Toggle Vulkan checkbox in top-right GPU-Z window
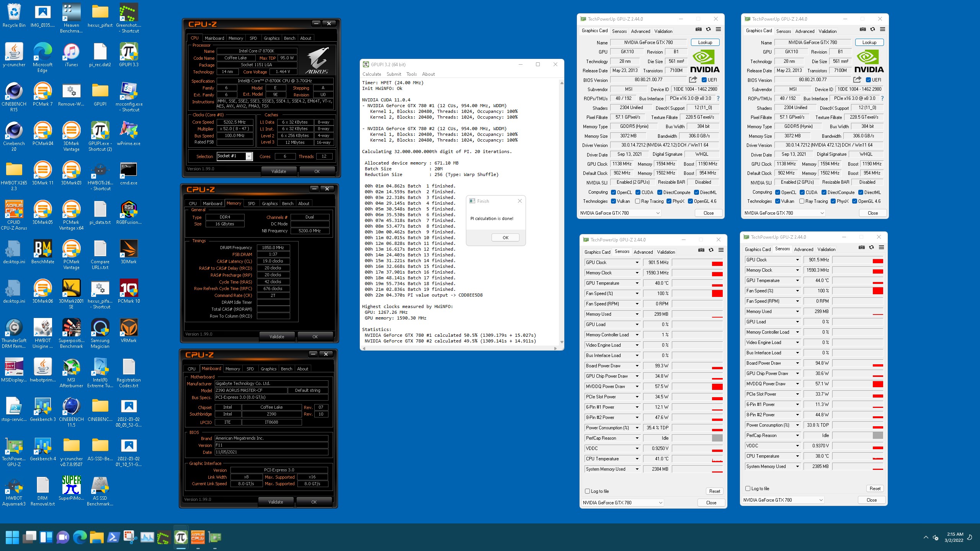This screenshot has height=551, width=980. click(x=777, y=201)
